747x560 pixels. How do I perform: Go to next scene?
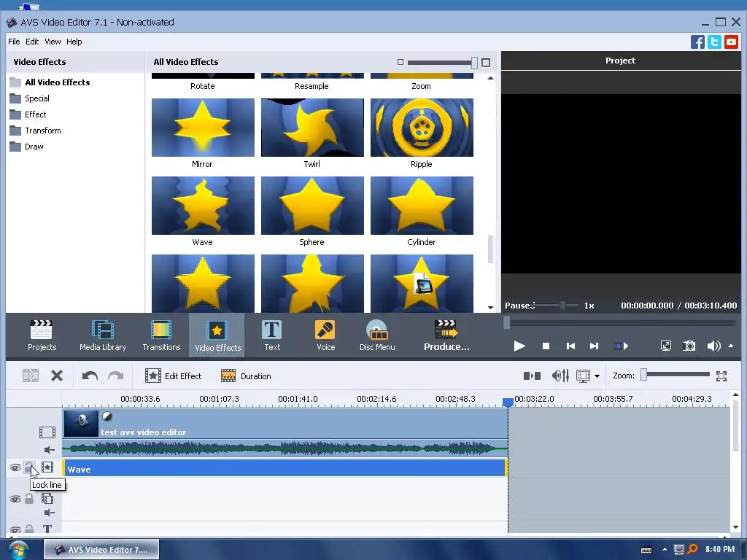(x=621, y=346)
